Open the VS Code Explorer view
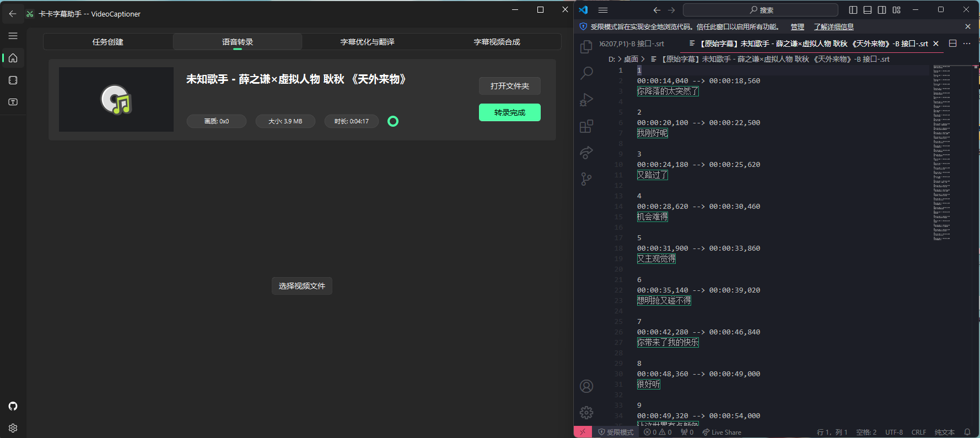Viewport: 980px width, 438px height. point(586,47)
